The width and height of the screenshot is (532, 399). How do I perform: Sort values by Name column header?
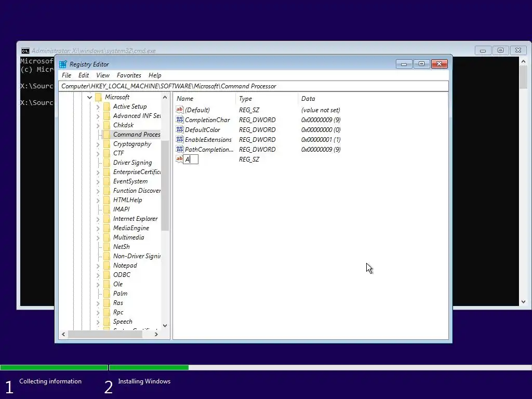click(205, 99)
